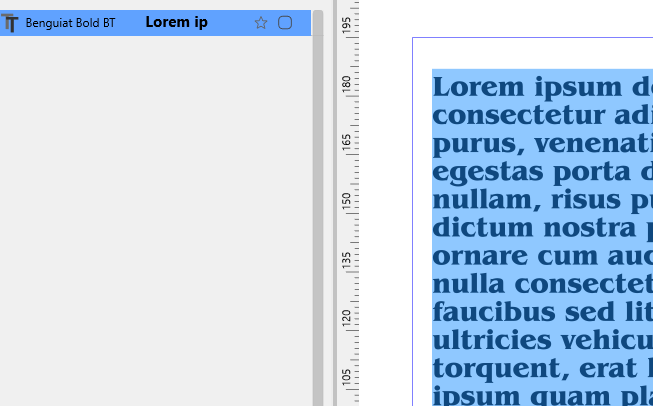
Task: Click the 180 mark on vertical ruler
Action: [347, 84]
